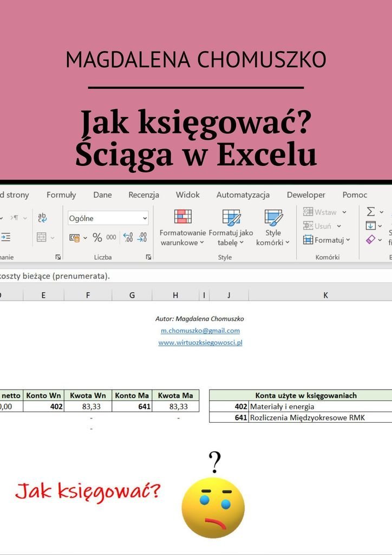Increase decimal places
This screenshot has width=392, height=555.
click(x=128, y=237)
